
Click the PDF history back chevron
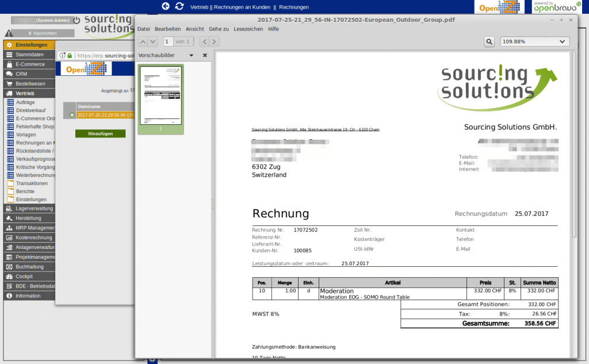[x=204, y=42]
